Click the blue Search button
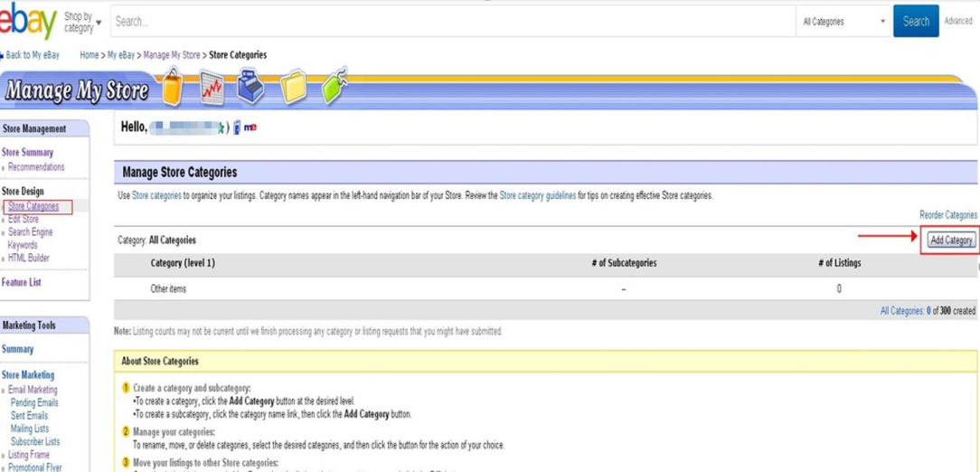The height and width of the screenshot is (472, 980). [915, 21]
